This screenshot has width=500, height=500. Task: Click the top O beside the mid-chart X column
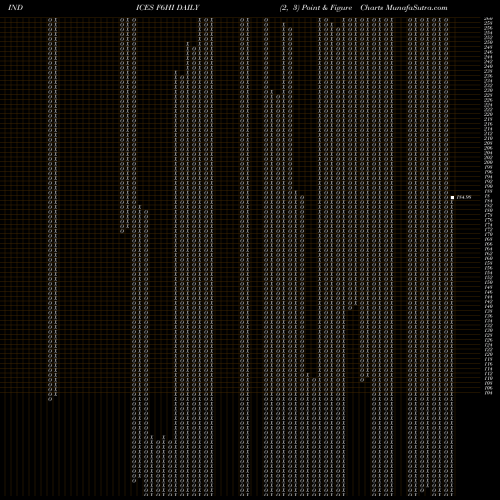(302, 197)
